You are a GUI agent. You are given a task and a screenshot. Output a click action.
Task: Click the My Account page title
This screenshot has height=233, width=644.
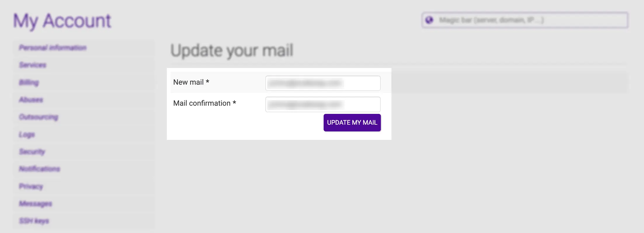(x=62, y=21)
